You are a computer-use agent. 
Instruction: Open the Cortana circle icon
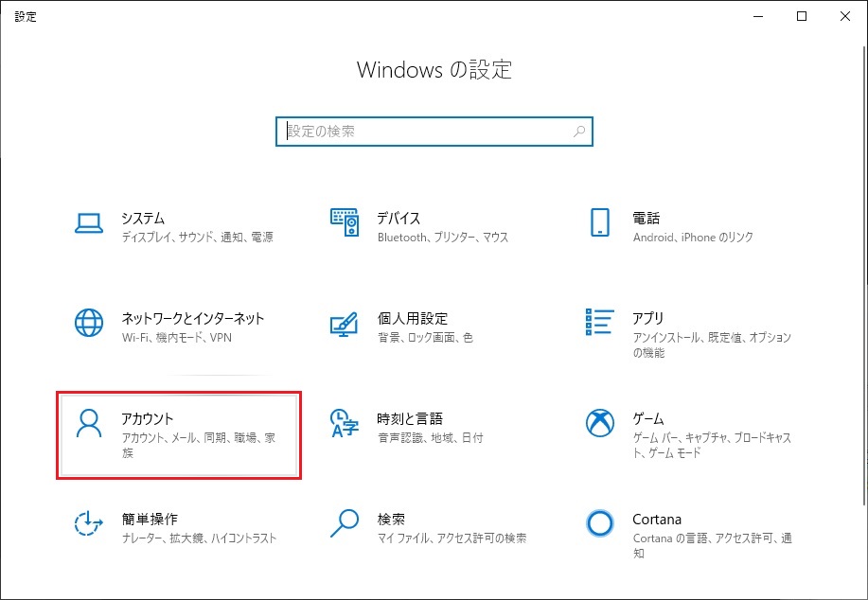click(600, 523)
